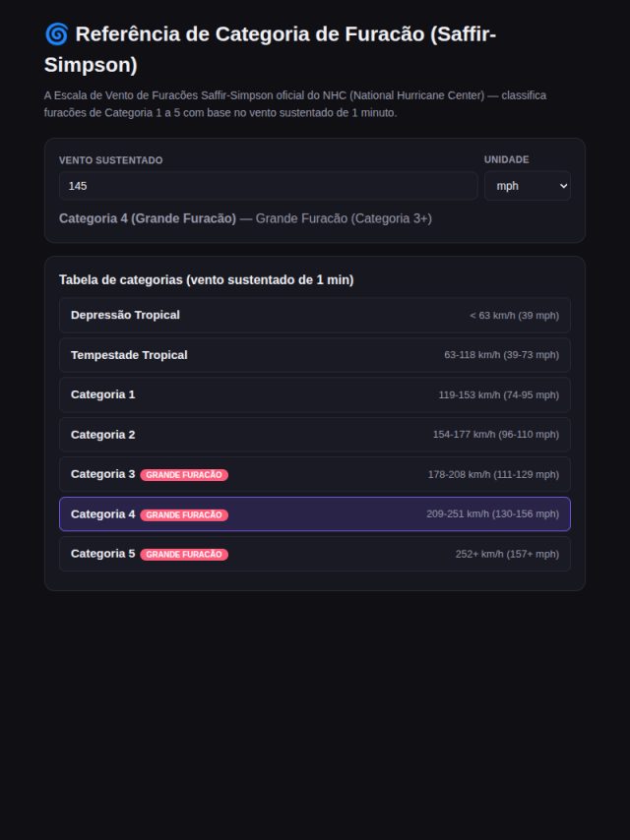
Task: Select the Categoria 5 row
Action: pos(315,554)
